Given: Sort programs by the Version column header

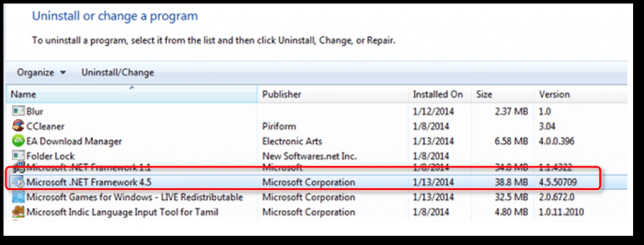Looking at the screenshot, I should click(x=554, y=95).
